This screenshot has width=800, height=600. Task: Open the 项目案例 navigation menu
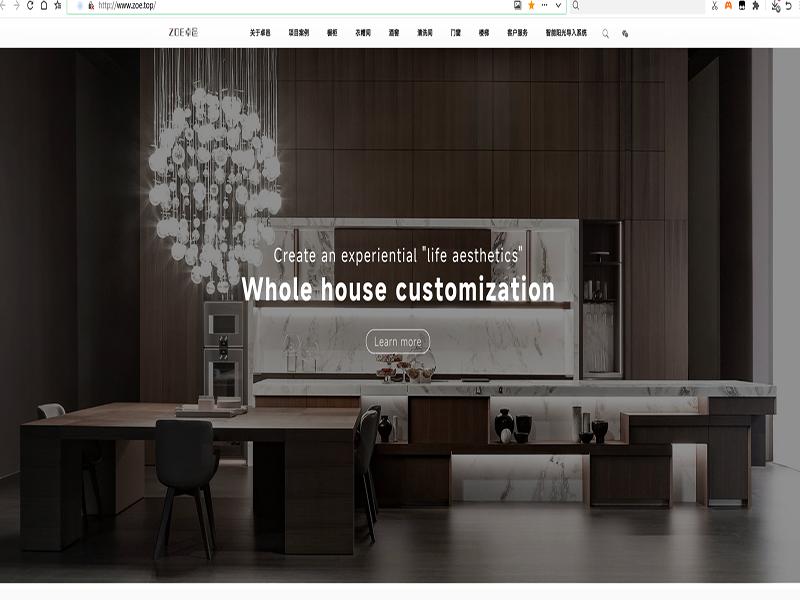tap(299, 33)
